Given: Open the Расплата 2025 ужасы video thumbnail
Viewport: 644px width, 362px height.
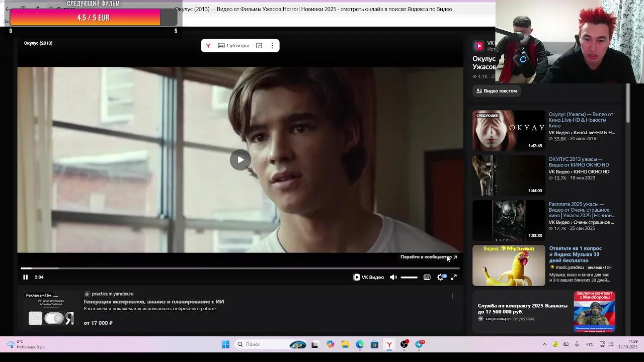Looking at the screenshot, I should 509,220.
